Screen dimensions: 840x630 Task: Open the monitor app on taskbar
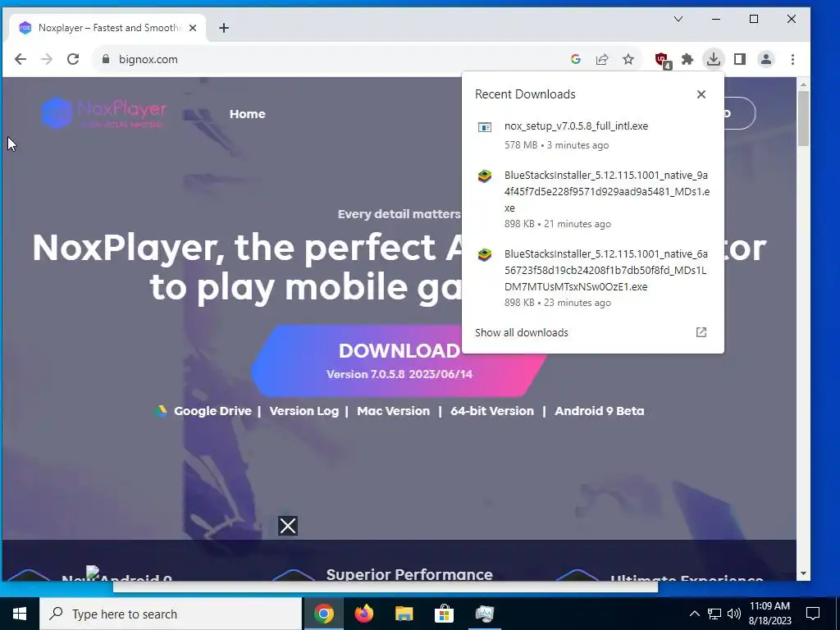click(484, 614)
